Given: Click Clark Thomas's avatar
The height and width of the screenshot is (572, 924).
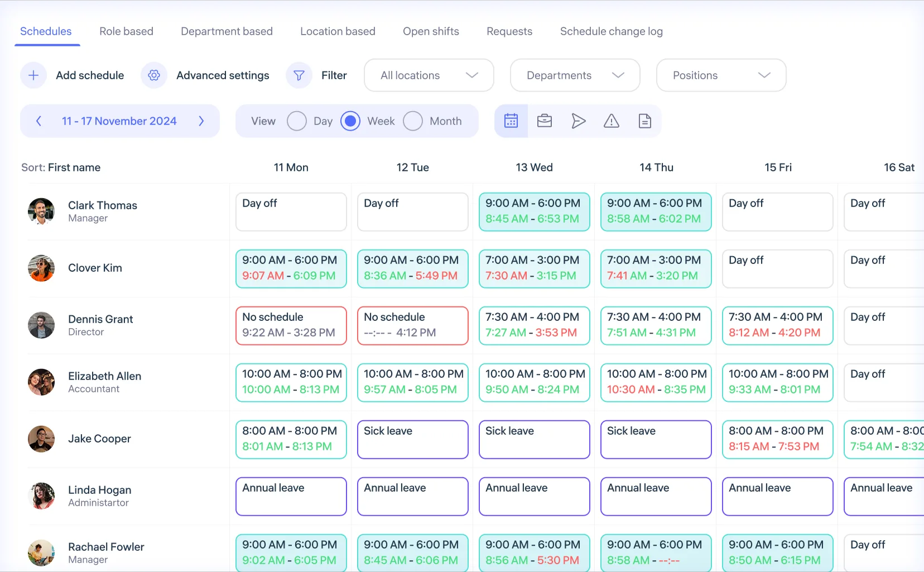Looking at the screenshot, I should [x=41, y=212].
